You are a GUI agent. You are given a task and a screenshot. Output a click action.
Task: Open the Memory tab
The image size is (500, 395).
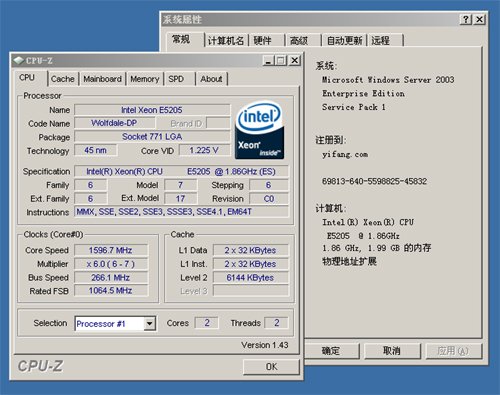point(145,79)
